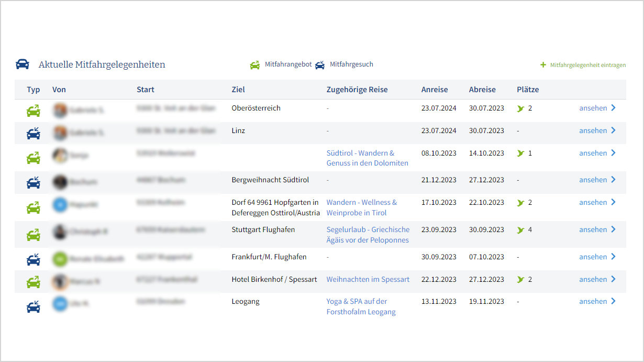Click the ride-offer icon in the Stuttgart Flughafen row
Screen dimensions: 644x362
(x=34, y=235)
